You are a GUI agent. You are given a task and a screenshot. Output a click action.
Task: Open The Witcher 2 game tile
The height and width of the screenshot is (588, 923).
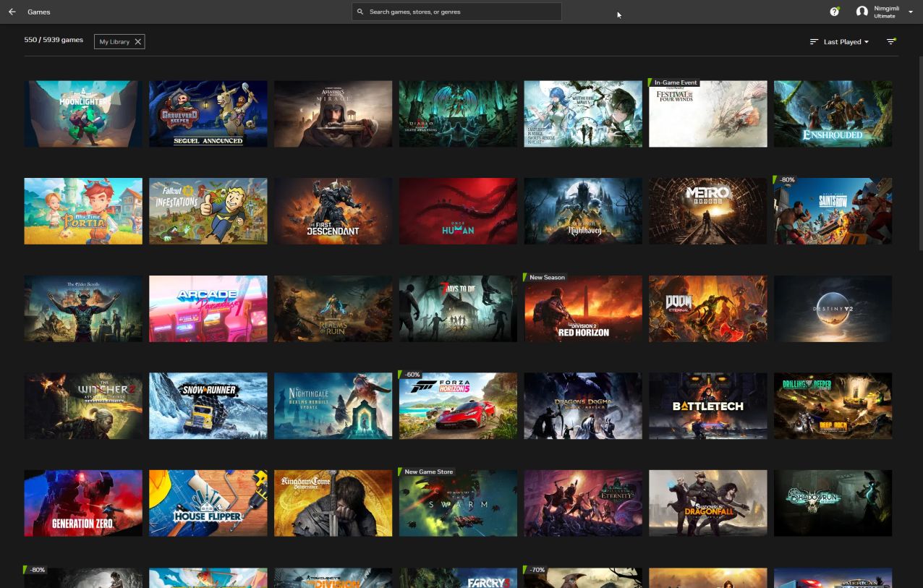[83, 406]
